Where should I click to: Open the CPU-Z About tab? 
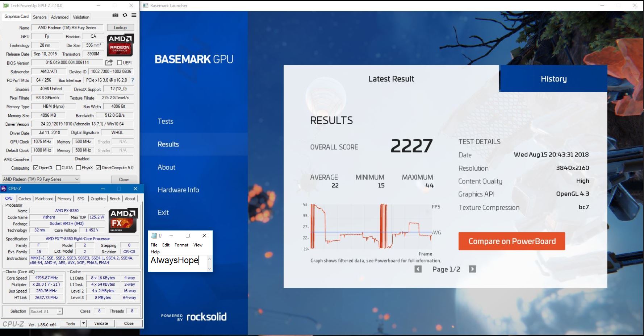tap(130, 199)
